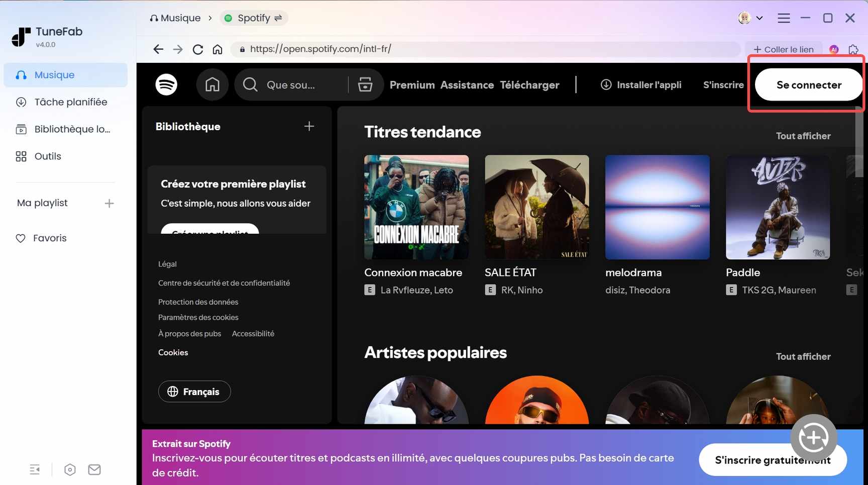The image size is (868, 485).
Task: Open the Français language selector
Action: coord(194,392)
